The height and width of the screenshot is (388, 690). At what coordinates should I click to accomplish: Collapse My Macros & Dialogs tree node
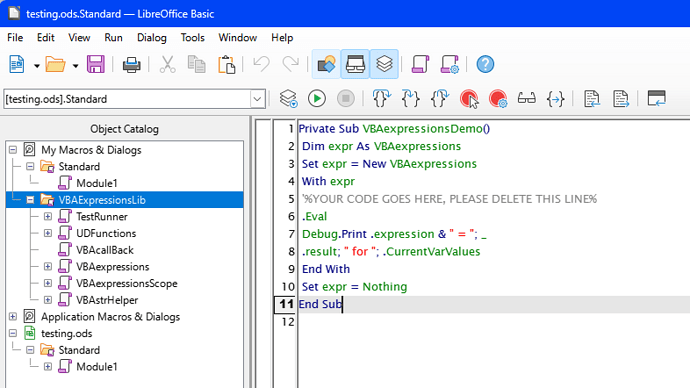[x=13, y=150]
